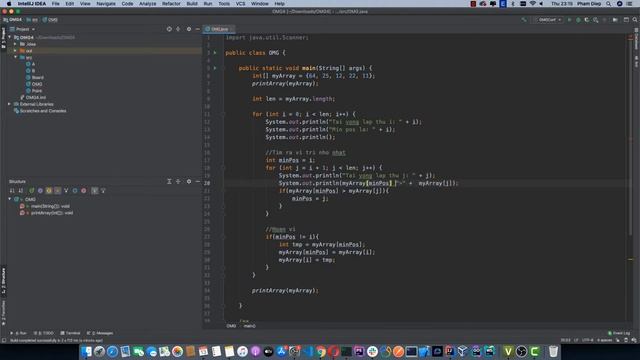
Task: Select class A in project tree
Action: point(31,64)
